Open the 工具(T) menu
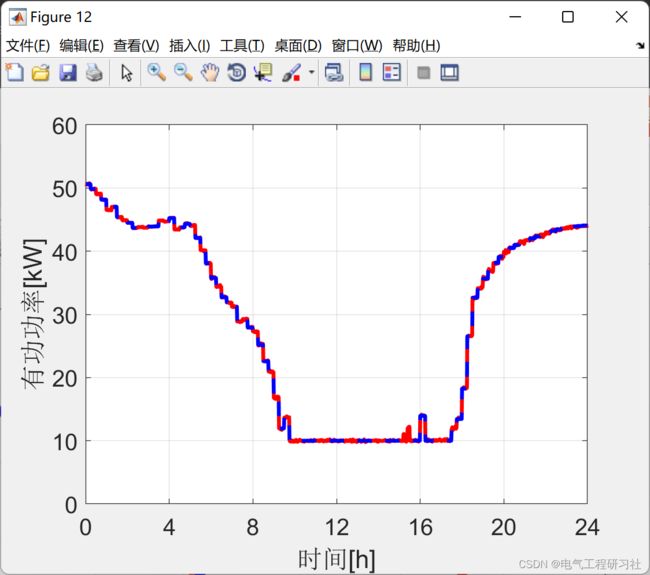650x575 pixels. pyautogui.click(x=242, y=46)
